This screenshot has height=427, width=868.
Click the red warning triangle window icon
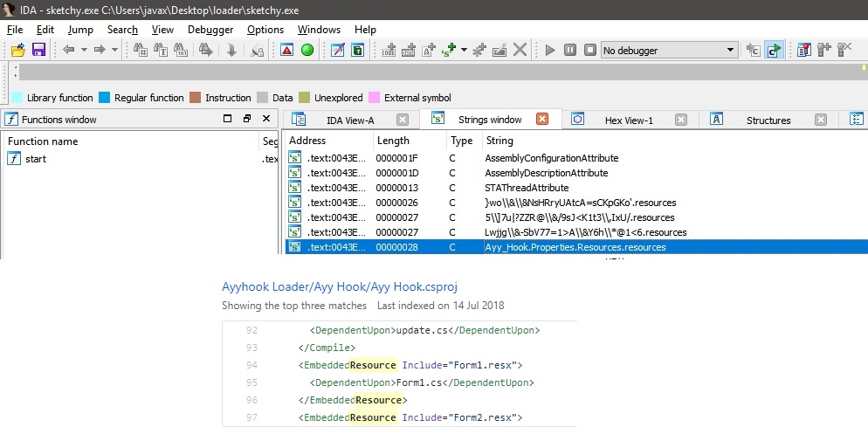[286, 51]
